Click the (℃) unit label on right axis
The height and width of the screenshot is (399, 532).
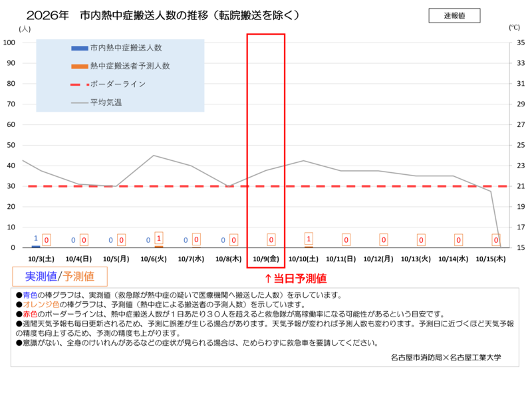coord(514,27)
